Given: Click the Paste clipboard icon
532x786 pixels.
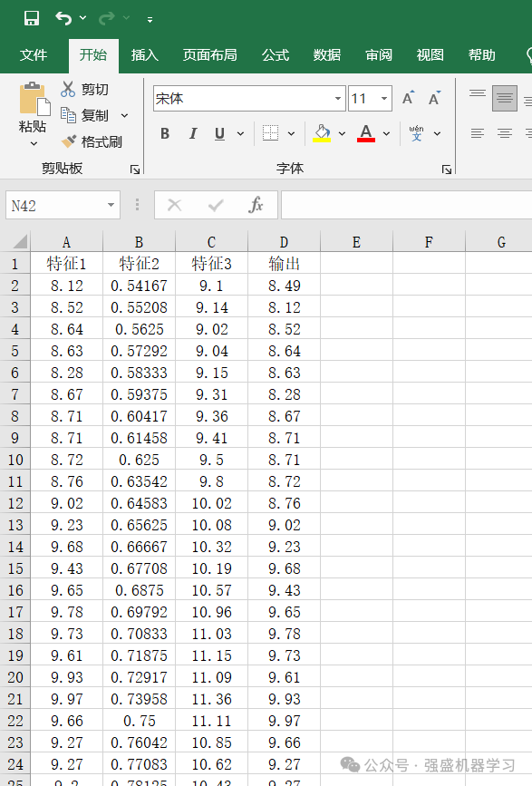Looking at the screenshot, I should 34,99.
